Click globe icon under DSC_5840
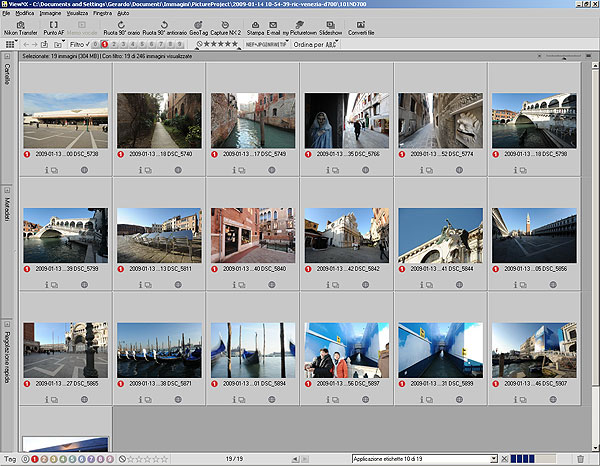This screenshot has height=466, width=600. [x=272, y=285]
